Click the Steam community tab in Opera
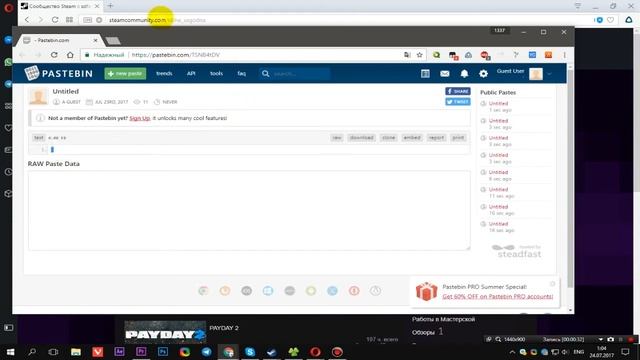640x360 pixels. (x=59, y=6)
